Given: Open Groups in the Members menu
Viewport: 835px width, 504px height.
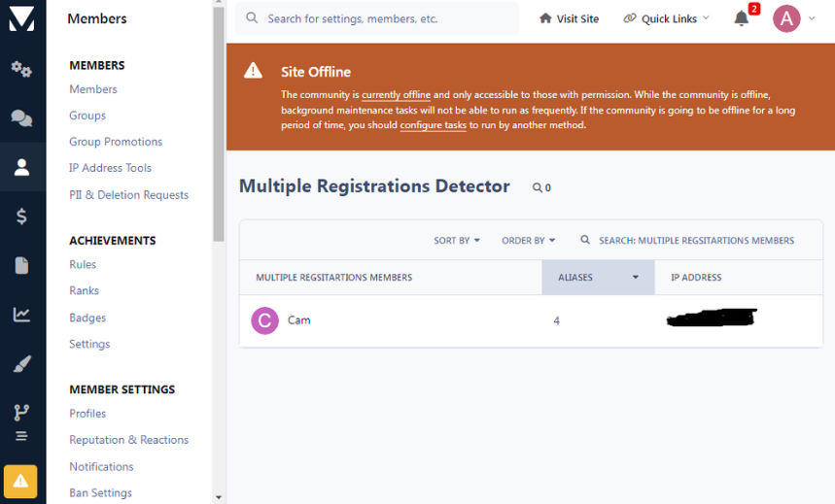Looking at the screenshot, I should coord(87,116).
